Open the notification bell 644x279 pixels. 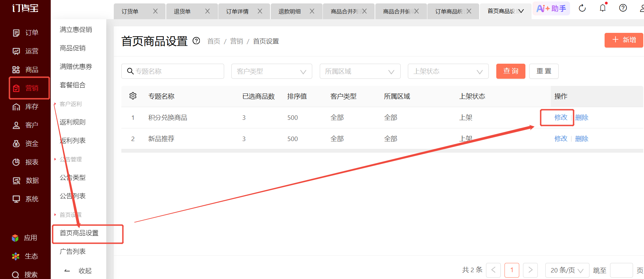point(603,8)
